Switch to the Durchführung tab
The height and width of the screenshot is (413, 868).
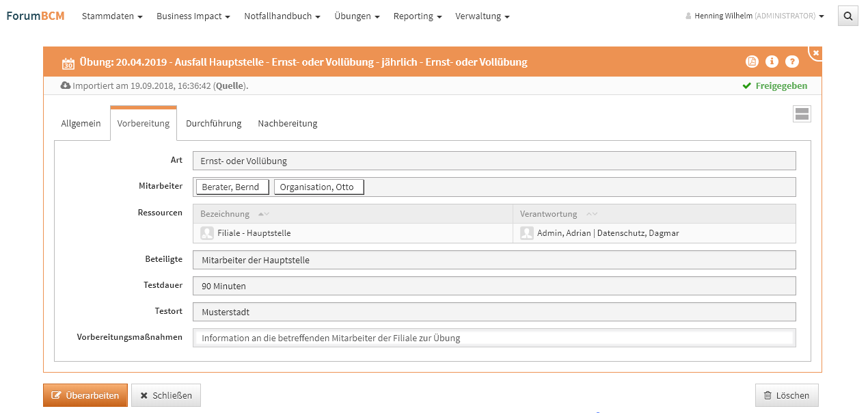click(x=214, y=124)
